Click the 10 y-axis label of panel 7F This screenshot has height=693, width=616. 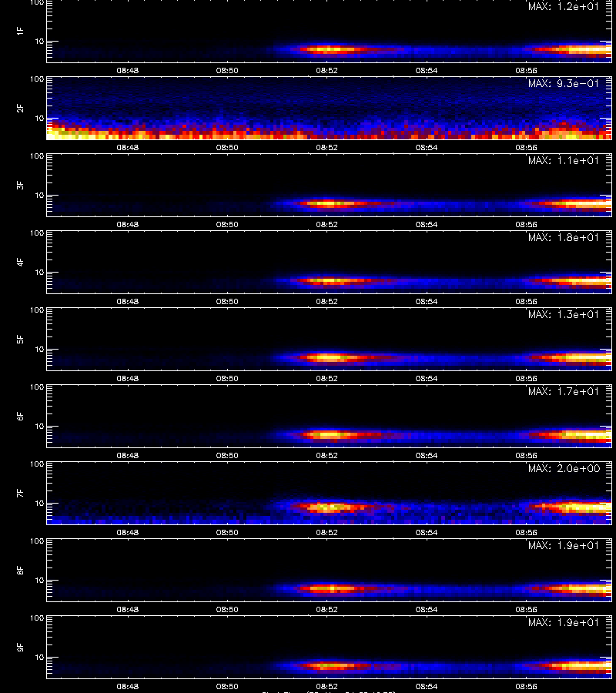click(x=39, y=503)
